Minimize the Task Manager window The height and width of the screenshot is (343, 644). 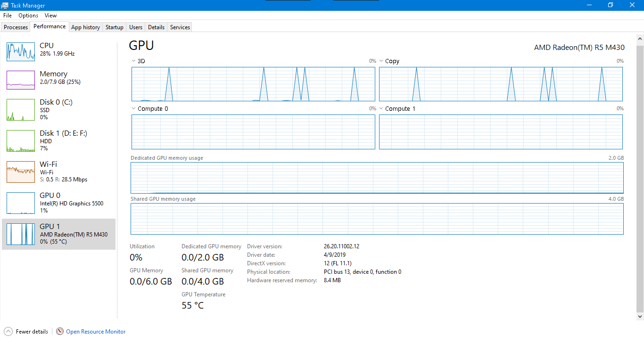point(589,5)
